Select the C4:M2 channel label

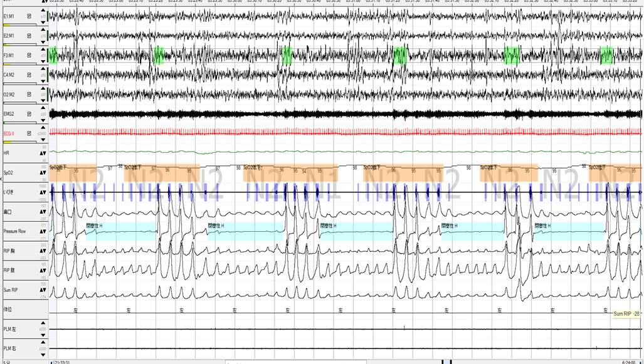tap(9, 75)
